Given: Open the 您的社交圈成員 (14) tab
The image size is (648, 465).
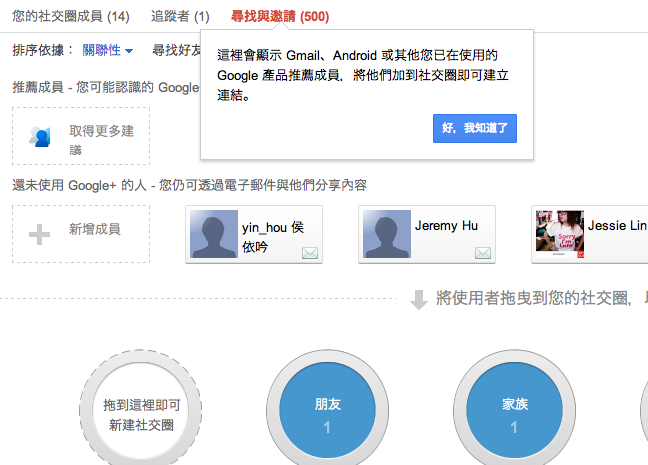Looking at the screenshot, I should [71, 17].
